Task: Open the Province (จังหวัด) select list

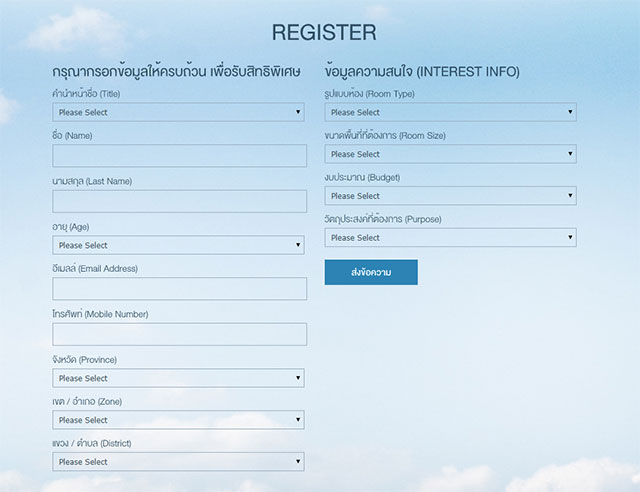Action: pyautogui.click(x=178, y=378)
